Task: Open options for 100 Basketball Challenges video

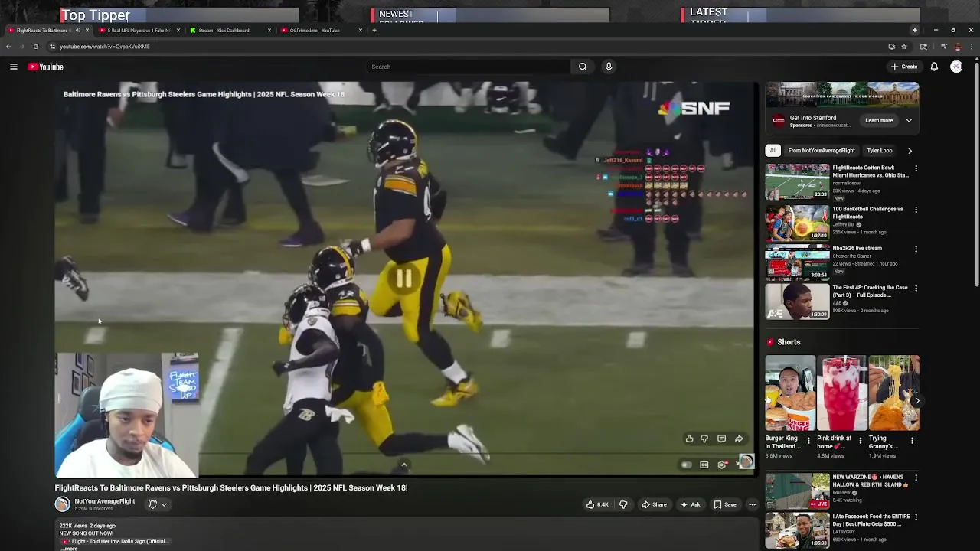Action: (916, 210)
